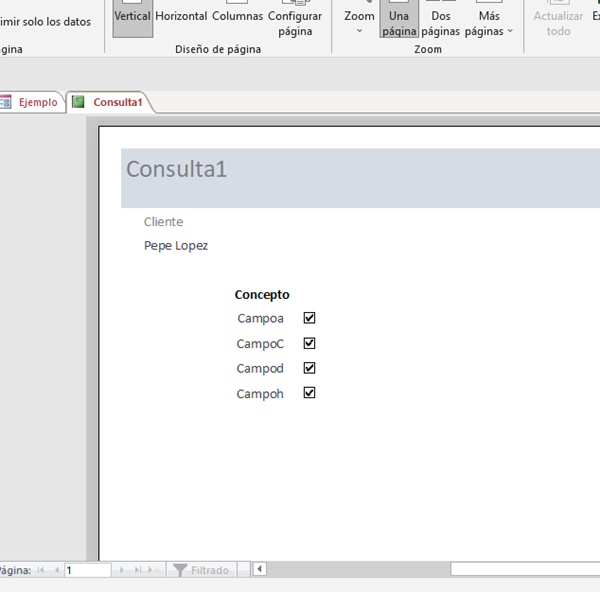The width and height of the screenshot is (600, 592).
Task: Click the Campoh label
Action: (x=260, y=394)
